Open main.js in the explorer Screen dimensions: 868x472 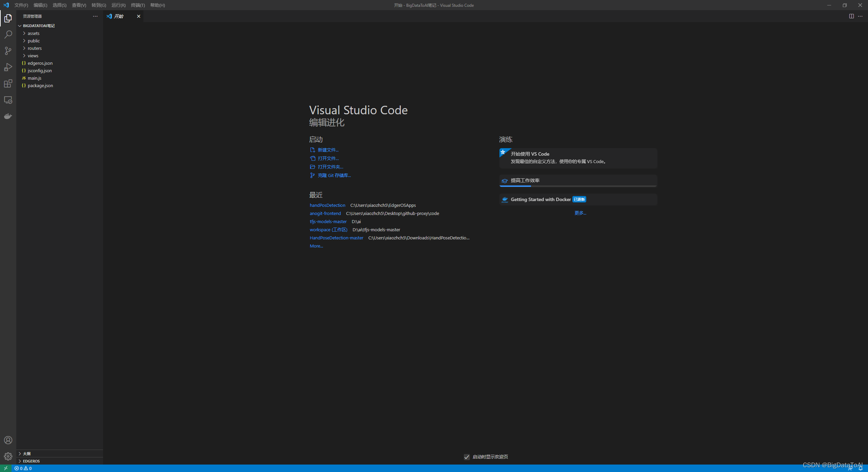pyautogui.click(x=35, y=78)
